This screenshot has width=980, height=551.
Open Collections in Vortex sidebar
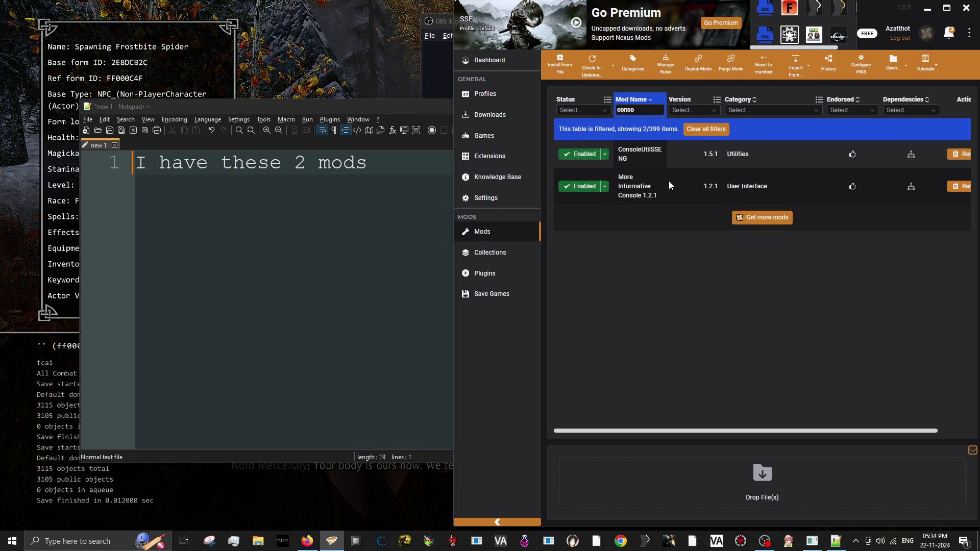tap(497, 253)
